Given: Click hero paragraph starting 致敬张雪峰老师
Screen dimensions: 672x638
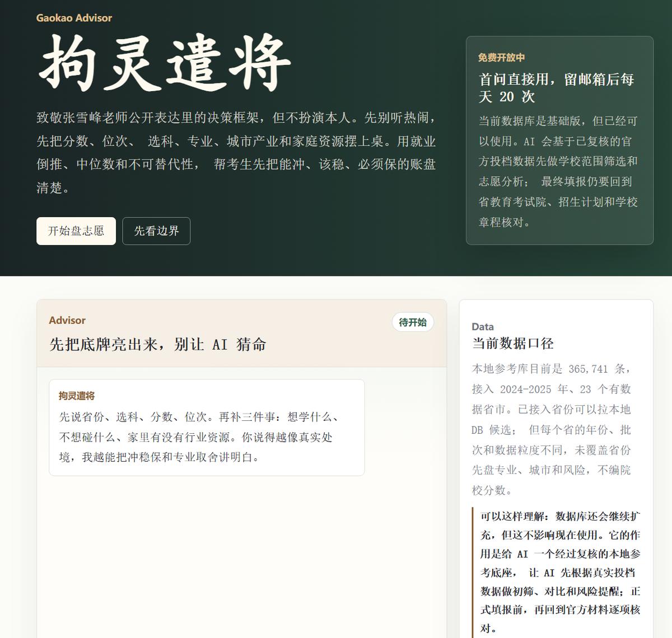Looking at the screenshot, I should coord(236,153).
